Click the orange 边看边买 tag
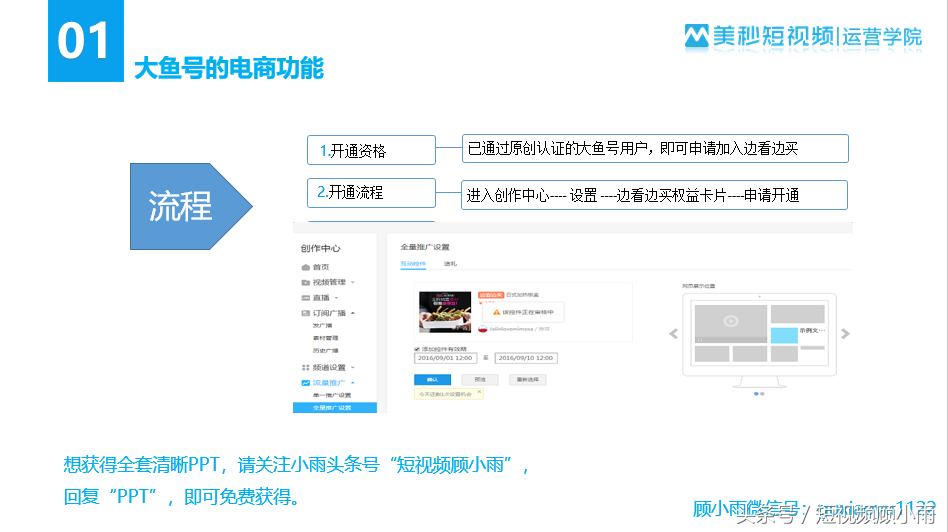948x532 pixels. pyautogui.click(x=490, y=295)
